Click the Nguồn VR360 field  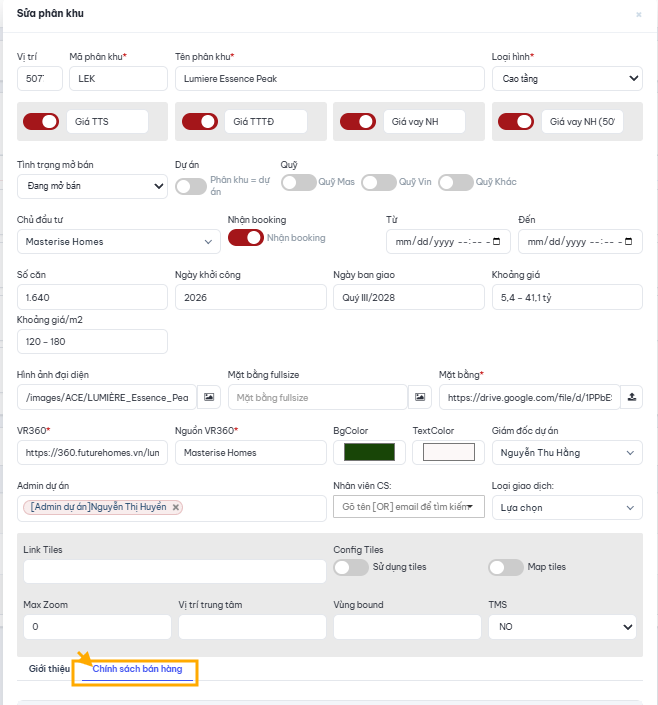[251, 452]
